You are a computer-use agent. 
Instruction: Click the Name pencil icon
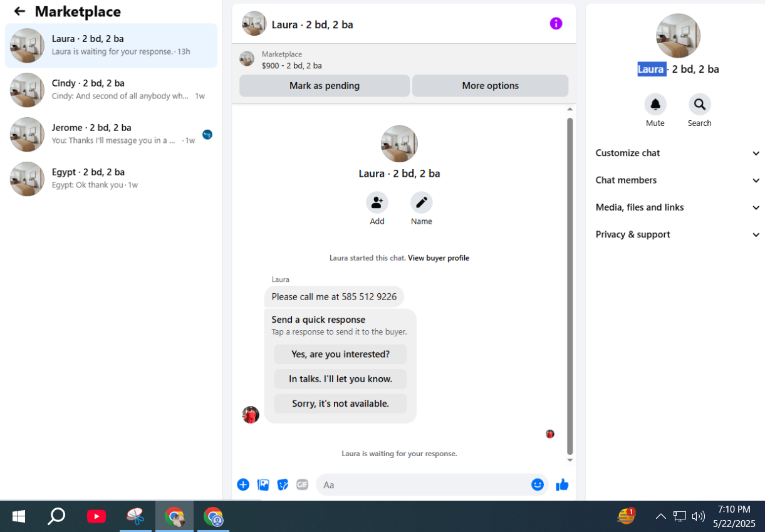(x=422, y=202)
